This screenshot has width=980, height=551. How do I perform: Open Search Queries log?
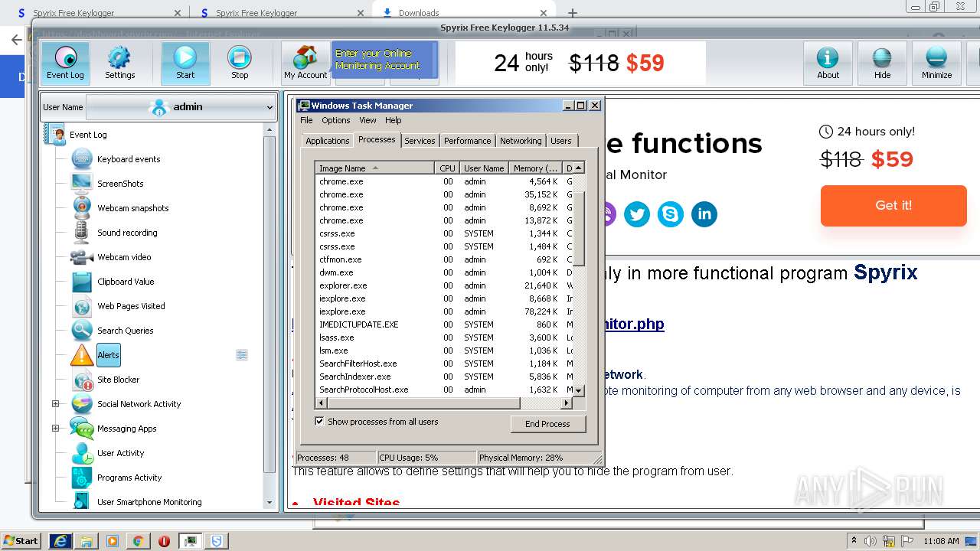pyautogui.click(x=125, y=331)
